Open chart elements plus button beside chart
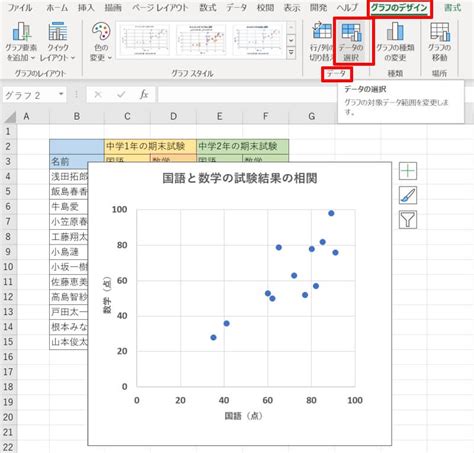Viewport: 474px width, 453px height. point(408,171)
